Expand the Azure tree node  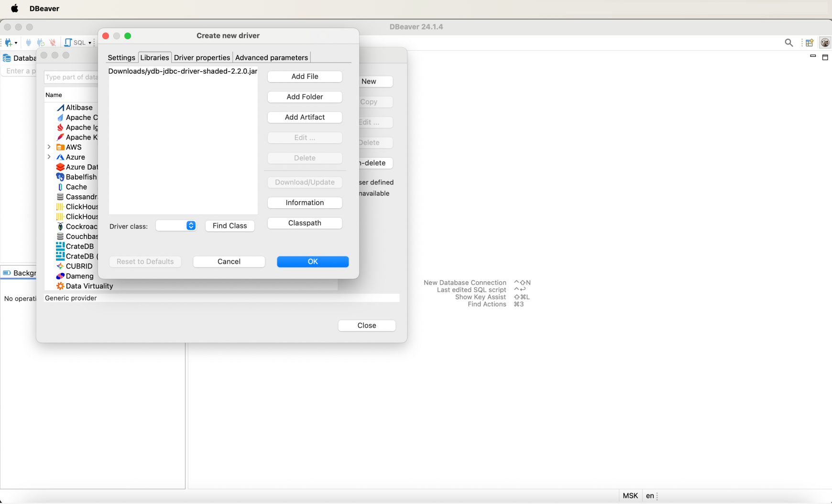(x=49, y=157)
